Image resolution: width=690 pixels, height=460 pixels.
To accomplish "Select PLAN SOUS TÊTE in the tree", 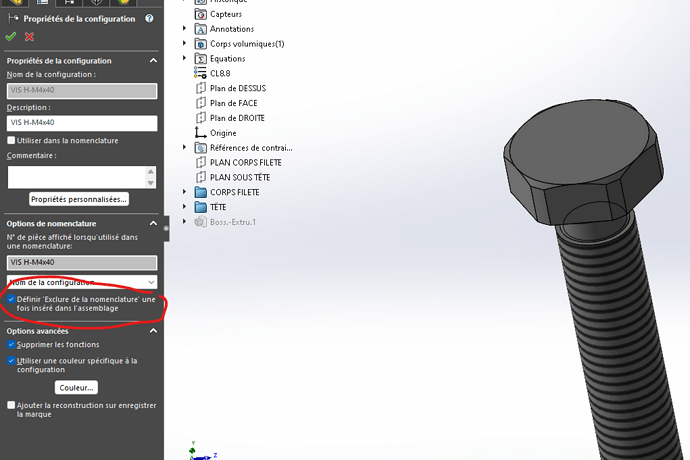I will [239, 177].
